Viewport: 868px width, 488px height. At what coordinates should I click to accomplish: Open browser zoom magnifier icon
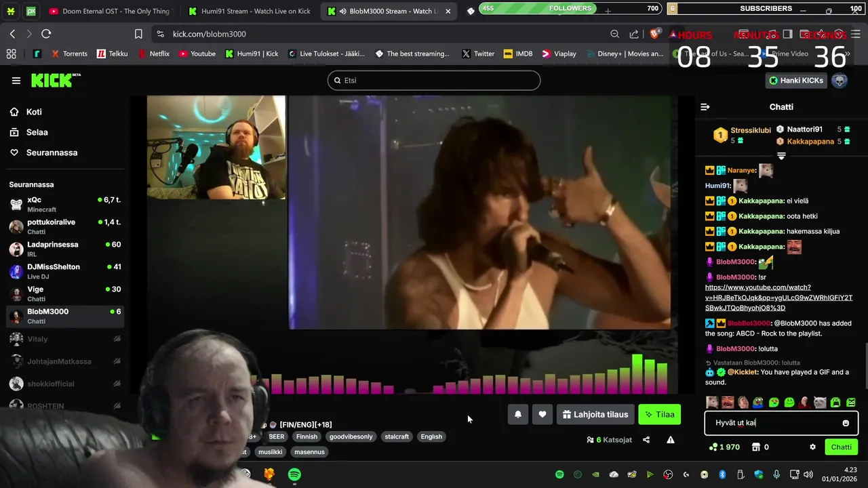(614, 34)
